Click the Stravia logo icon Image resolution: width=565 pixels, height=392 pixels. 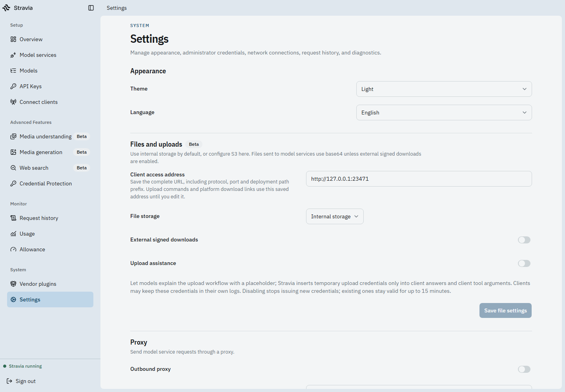click(6, 8)
